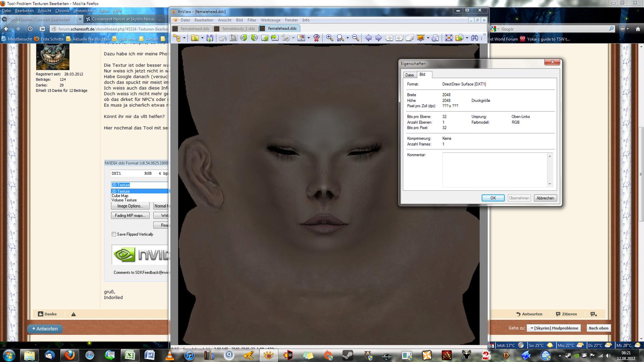Click the Zoom Out magnifier icon

coord(355,38)
